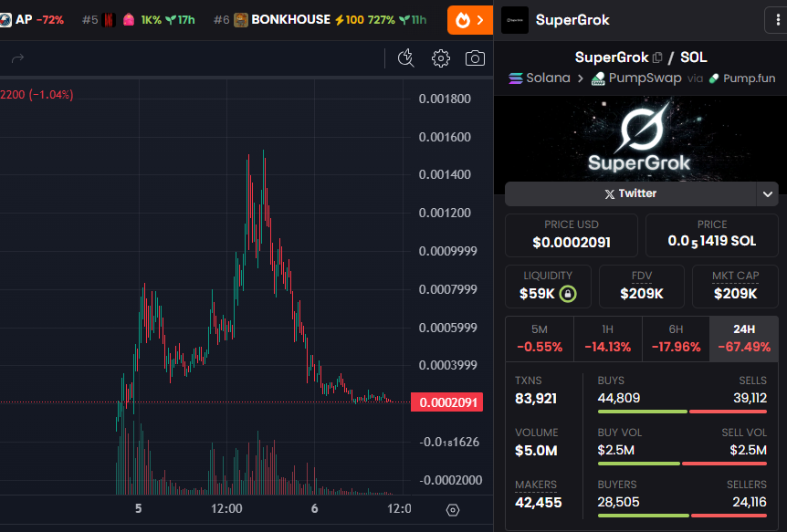This screenshot has height=532, width=787.
Task: Open the orange trending flame button
Action: (470, 20)
